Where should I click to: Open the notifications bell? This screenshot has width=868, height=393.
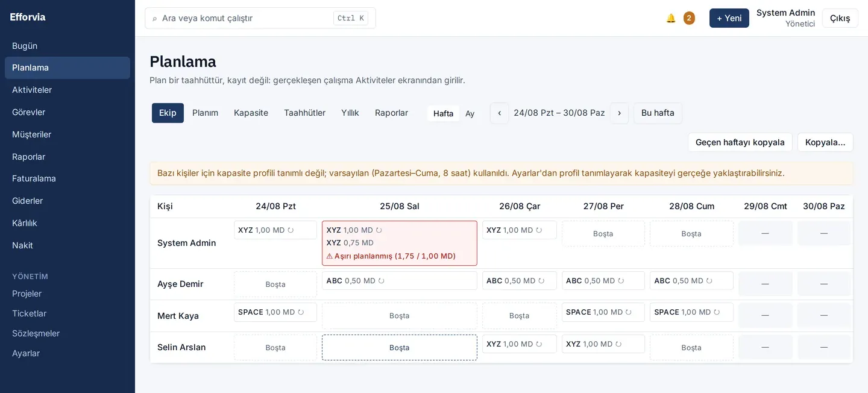[x=671, y=18]
